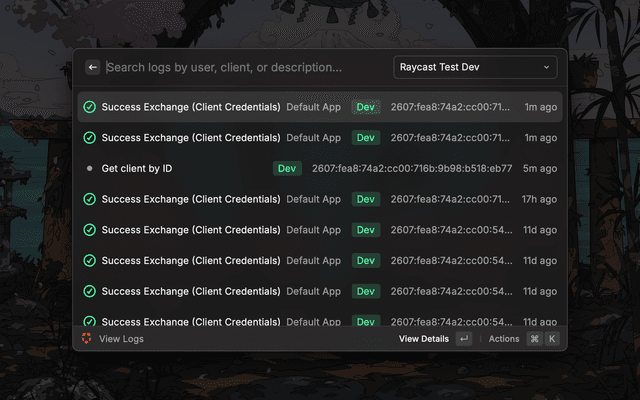Click the success check icon on the 17h ago log
Image resolution: width=640 pixels, height=400 pixels.
[89, 200]
